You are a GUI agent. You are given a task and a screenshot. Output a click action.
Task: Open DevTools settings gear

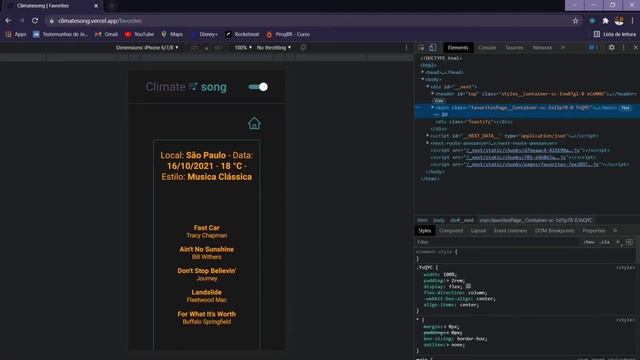pos(611,48)
